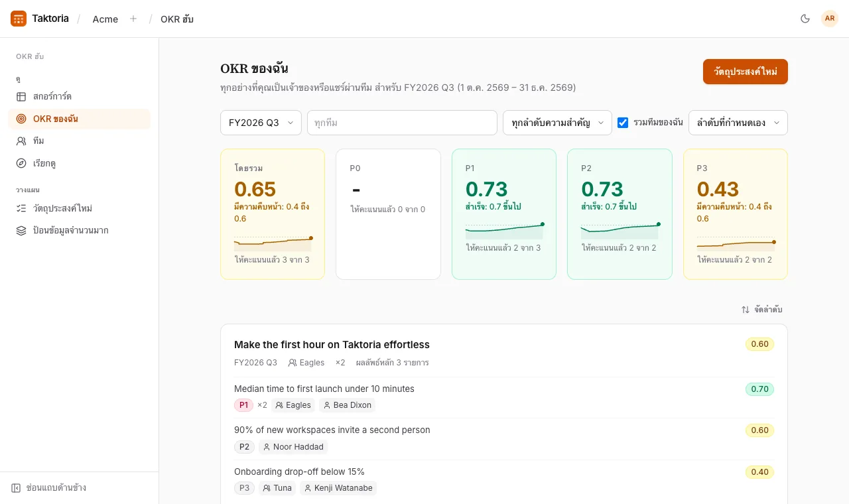This screenshot has width=849, height=504.
Task: Click the P2 priority badge on invite row
Action: coord(244,447)
